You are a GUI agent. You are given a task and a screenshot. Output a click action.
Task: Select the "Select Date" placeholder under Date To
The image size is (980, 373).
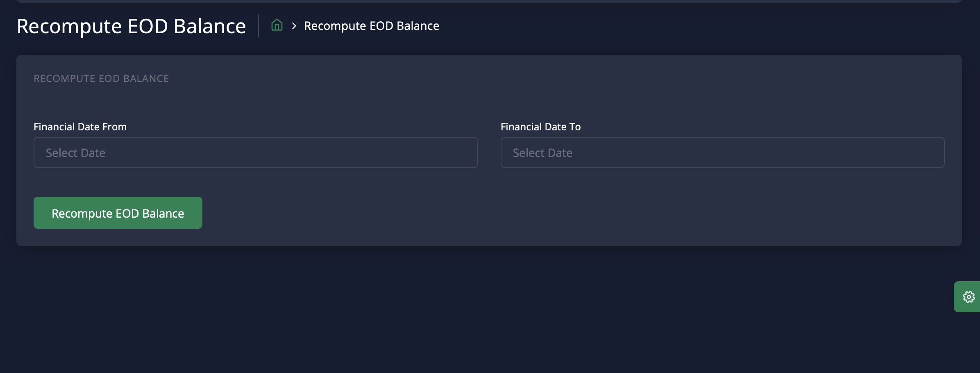tap(542, 153)
